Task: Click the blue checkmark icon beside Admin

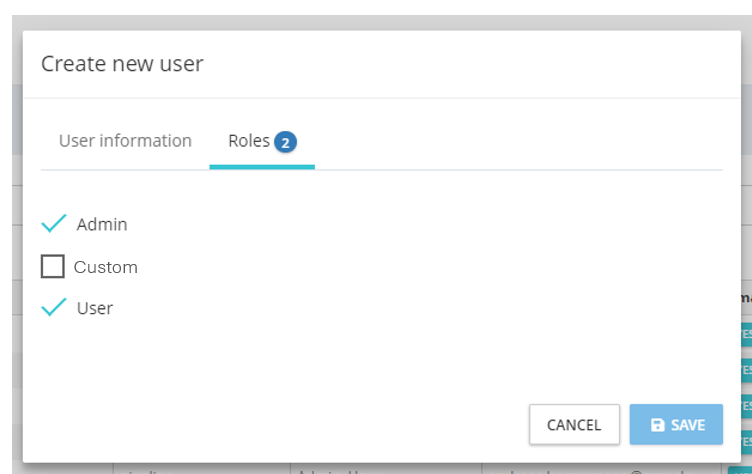Action: (54, 223)
